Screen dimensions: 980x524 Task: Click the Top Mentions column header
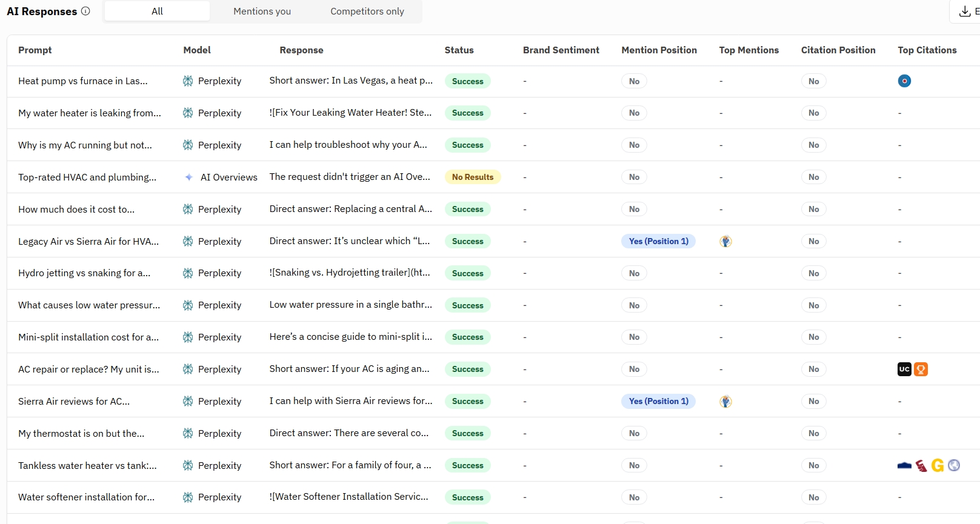[x=748, y=50]
